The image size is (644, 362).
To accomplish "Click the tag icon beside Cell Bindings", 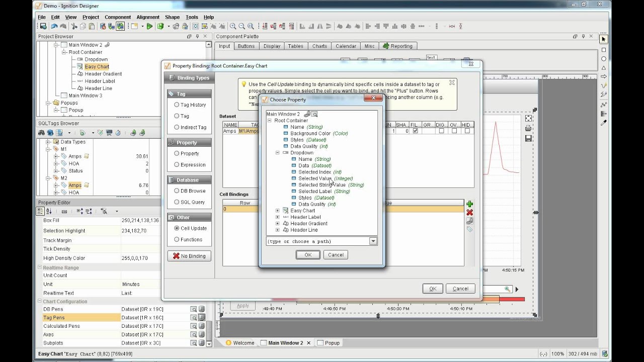I will [x=469, y=229].
